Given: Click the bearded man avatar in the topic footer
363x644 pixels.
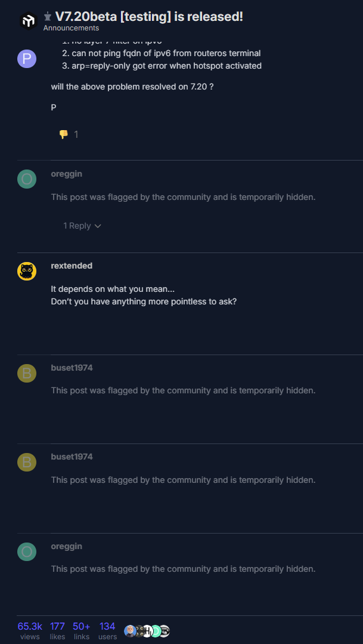Looking at the screenshot, I should tap(129, 631).
